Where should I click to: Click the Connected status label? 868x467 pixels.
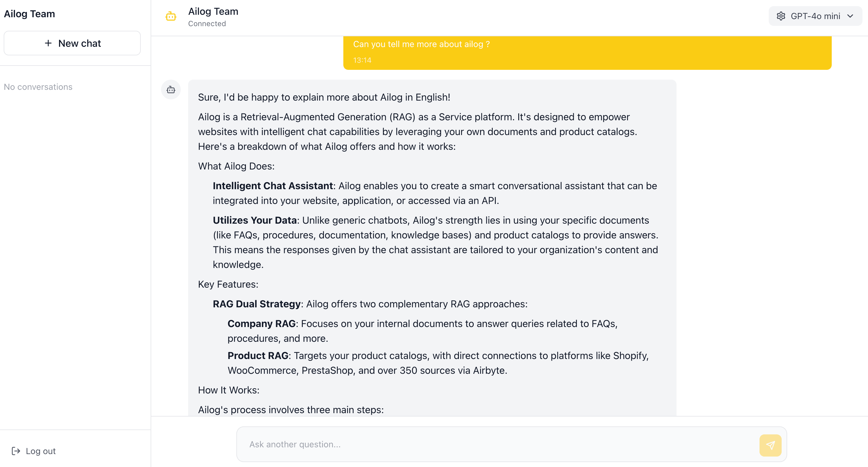(207, 24)
